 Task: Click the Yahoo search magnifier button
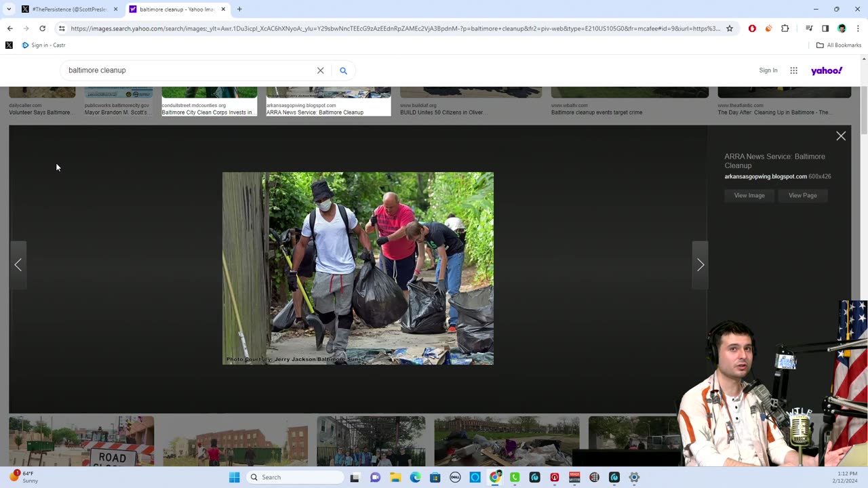point(343,70)
